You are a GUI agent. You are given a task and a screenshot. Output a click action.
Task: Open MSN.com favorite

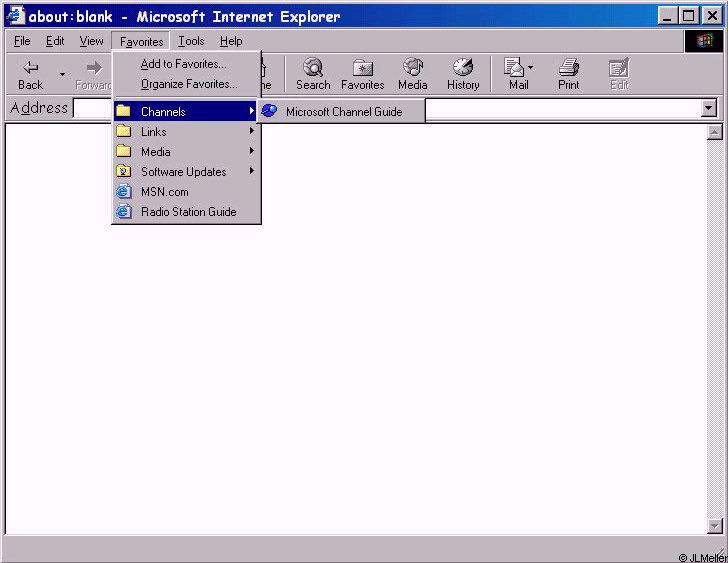coord(186,192)
